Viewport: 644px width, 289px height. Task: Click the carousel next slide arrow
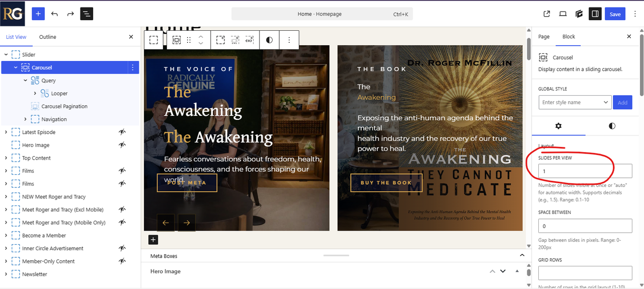187,223
